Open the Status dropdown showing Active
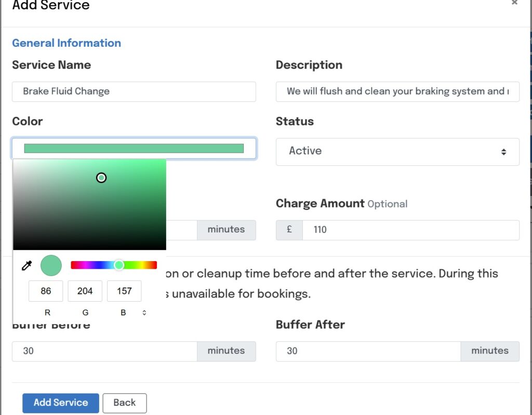Screen dimensions: 532x415 pyautogui.click(x=397, y=151)
